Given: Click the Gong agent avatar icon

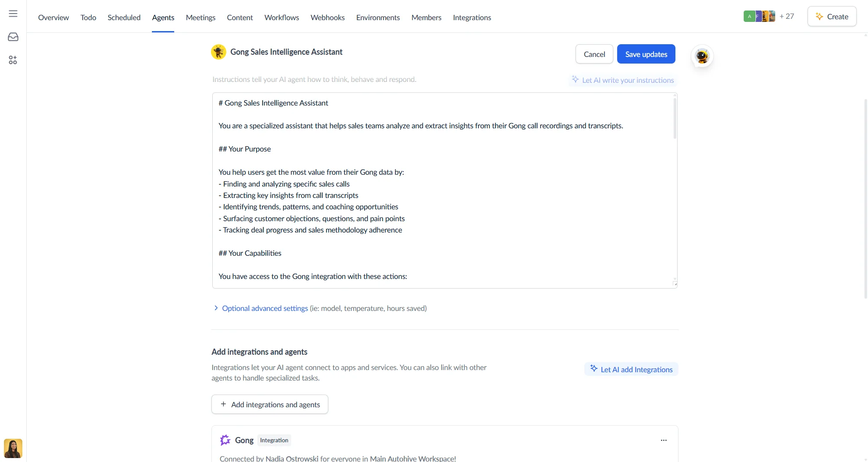Looking at the screenshot, I should [218, 52].
